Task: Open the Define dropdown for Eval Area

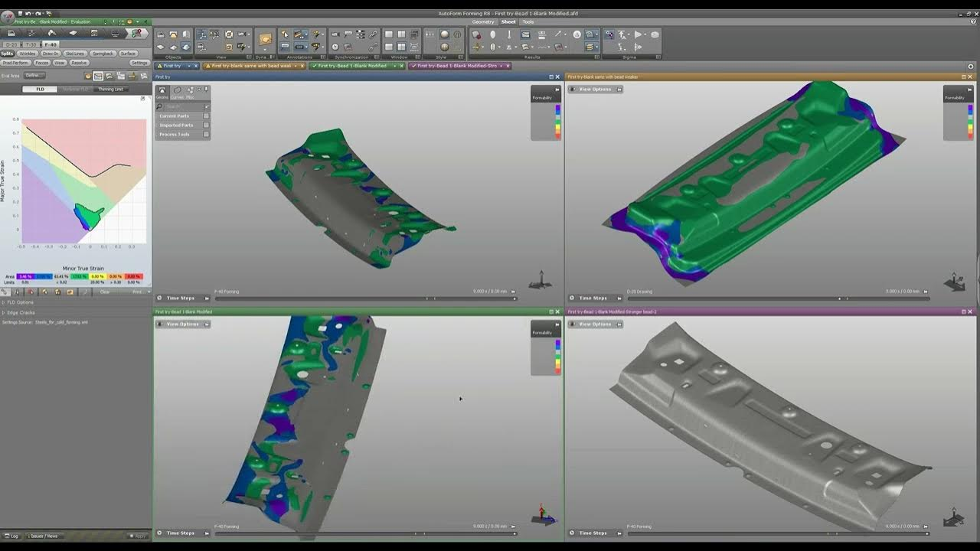Action: (x=34, y=76)
